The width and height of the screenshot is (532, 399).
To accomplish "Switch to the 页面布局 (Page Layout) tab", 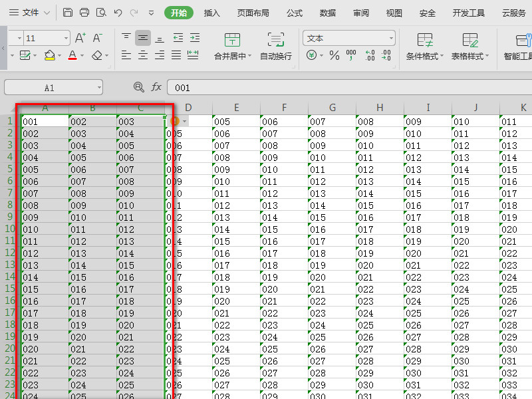I will coord(253,13).
